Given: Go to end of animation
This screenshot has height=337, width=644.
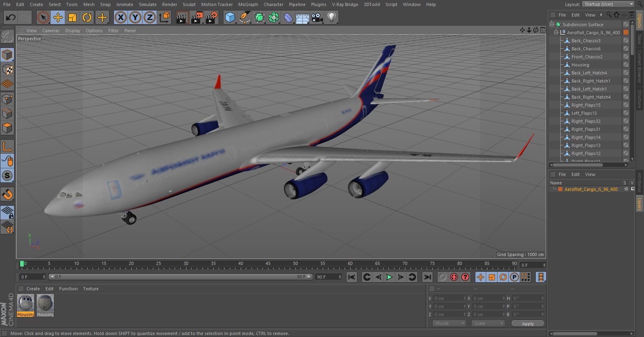Looking at the screenshot, I should pyautogui.click(x=427, y=277).
